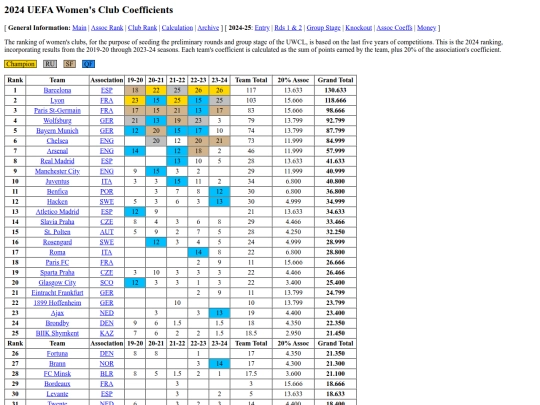Open the Glasgow City team link

click(57, 282)
